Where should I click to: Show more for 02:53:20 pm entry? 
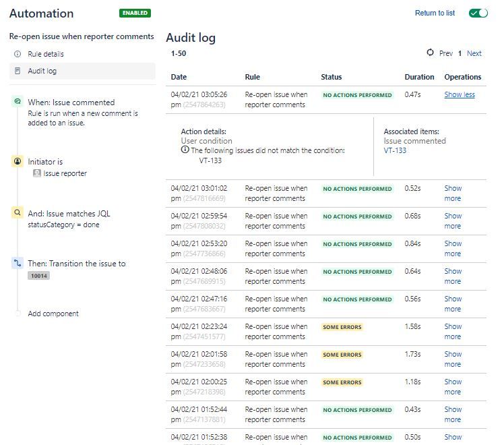coord(453,249)
